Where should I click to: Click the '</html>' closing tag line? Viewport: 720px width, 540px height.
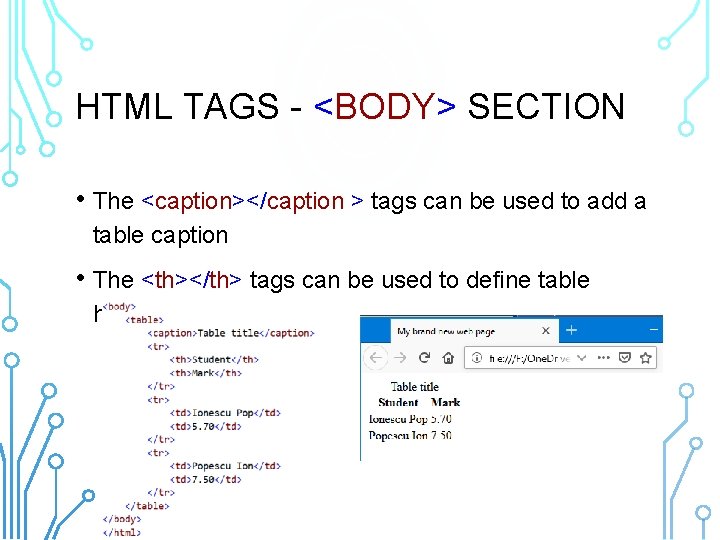pyautogui.click(x=122, y=533)
